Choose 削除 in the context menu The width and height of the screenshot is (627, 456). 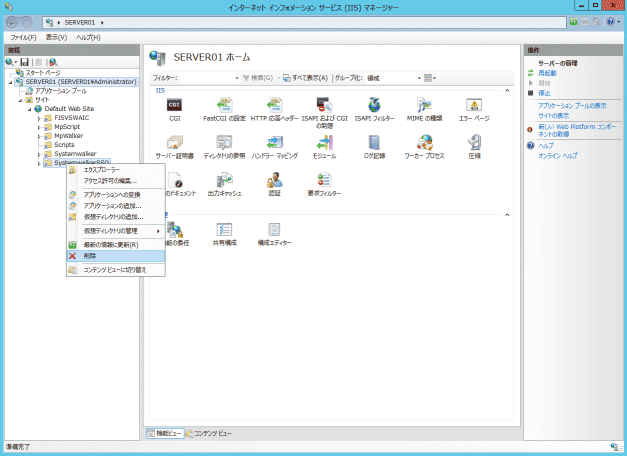click(116, 256)
